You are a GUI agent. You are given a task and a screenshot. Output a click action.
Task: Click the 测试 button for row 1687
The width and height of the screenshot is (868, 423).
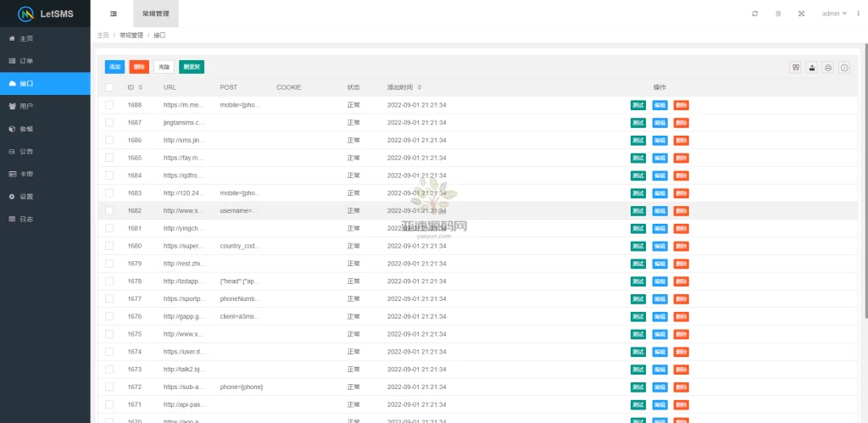(638, 123)
